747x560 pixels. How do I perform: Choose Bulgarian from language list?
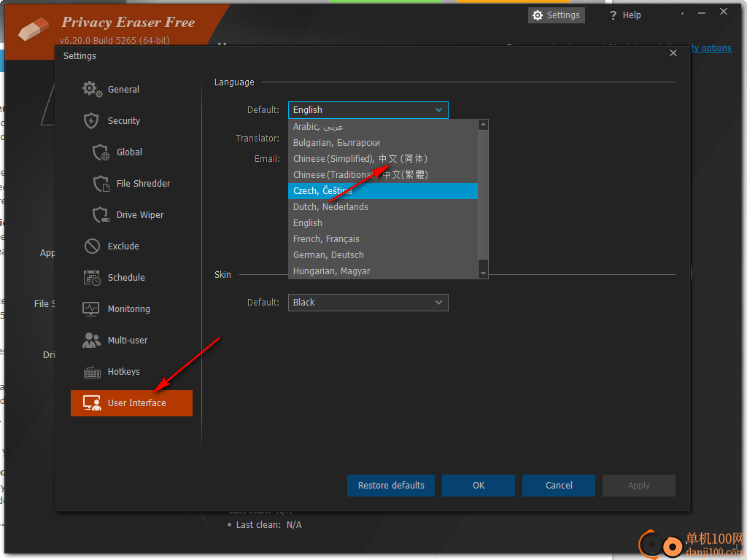coord(383,143)
